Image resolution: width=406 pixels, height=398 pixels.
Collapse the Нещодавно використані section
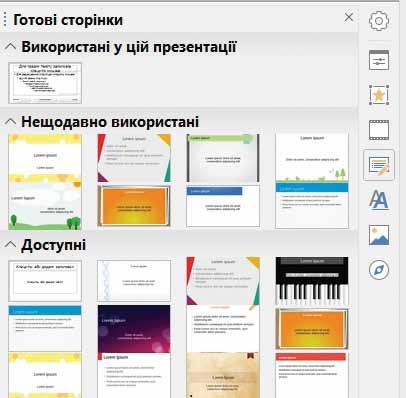(10, 122)
